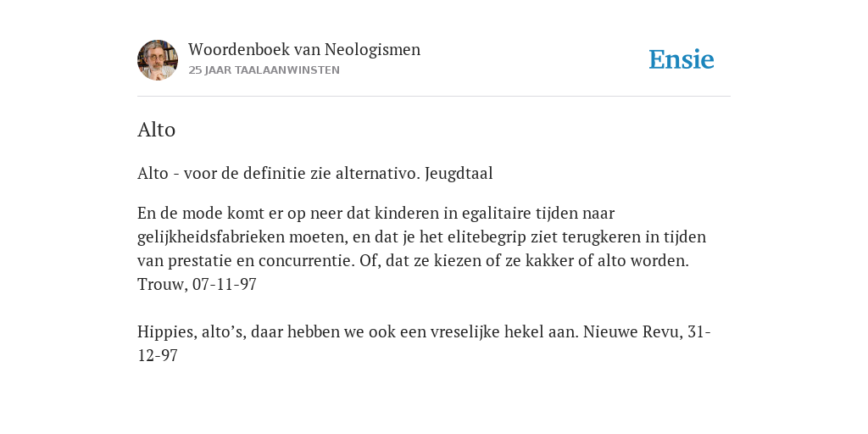The height and width of the screenshot is (434, 868).
Task: Click the Nieuwe Revu source citation
Action: pyautogui.click(x=425, y=343)
